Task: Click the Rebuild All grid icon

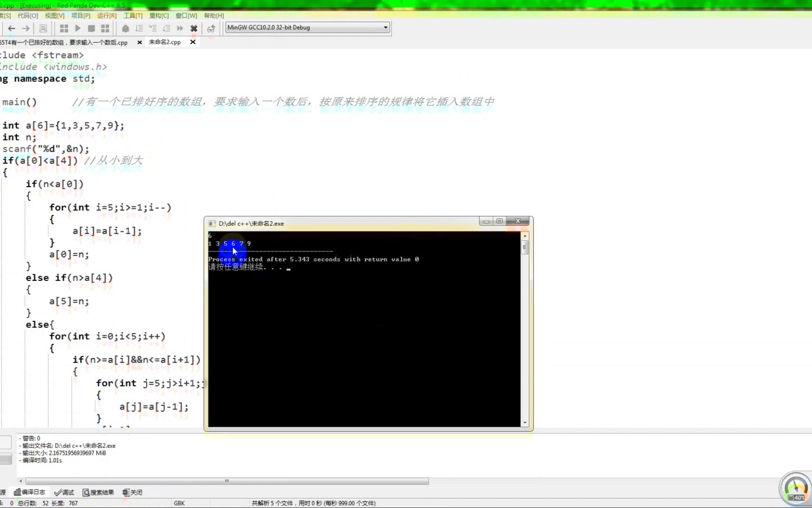Action: (105, 28)
